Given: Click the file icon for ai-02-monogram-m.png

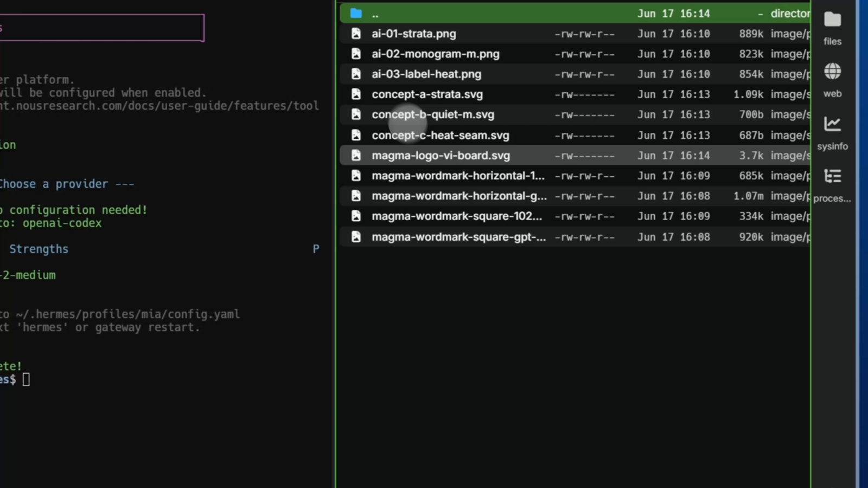Looking at the screenshot, I should tap(356, 54).
